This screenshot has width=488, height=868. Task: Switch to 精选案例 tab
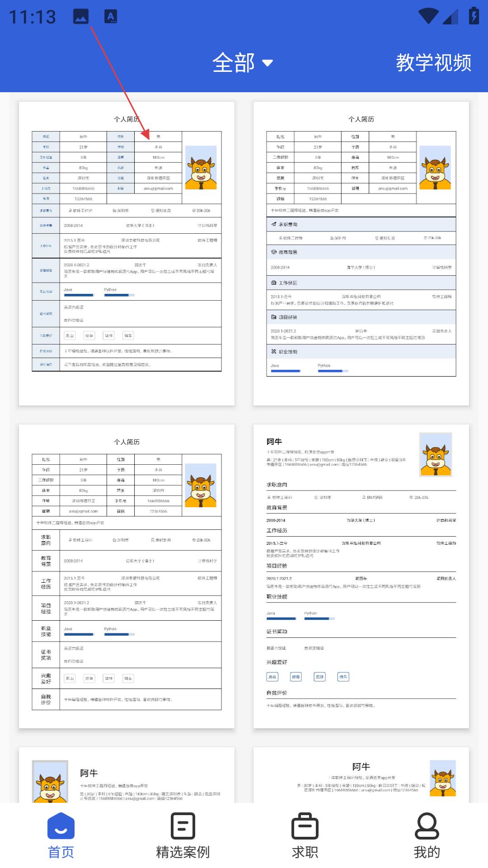click(x=183, y=836)
